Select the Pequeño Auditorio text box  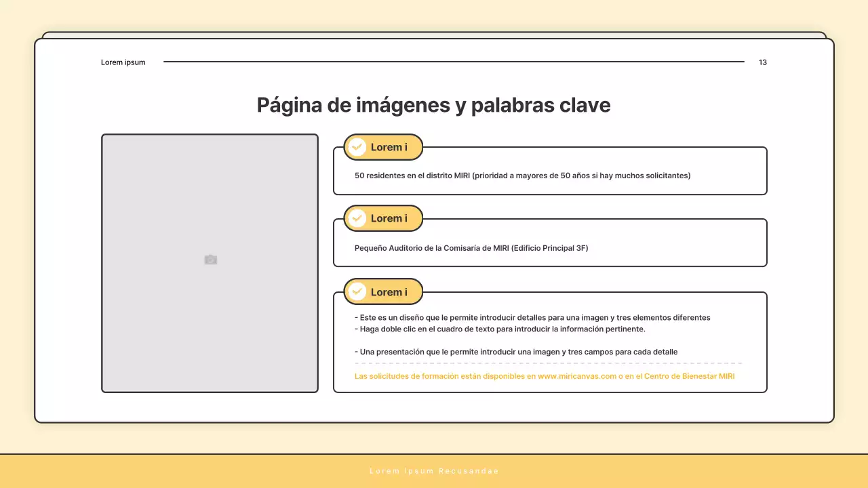coord(471,248)
